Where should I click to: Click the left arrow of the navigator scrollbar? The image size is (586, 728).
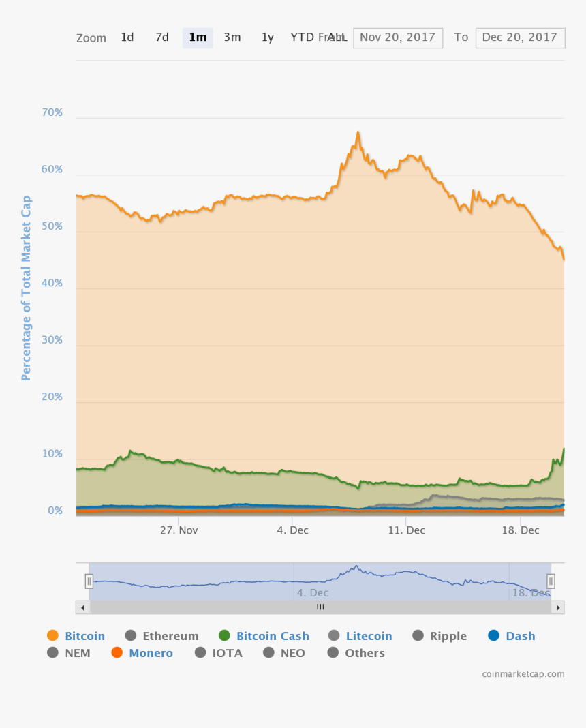82,607
